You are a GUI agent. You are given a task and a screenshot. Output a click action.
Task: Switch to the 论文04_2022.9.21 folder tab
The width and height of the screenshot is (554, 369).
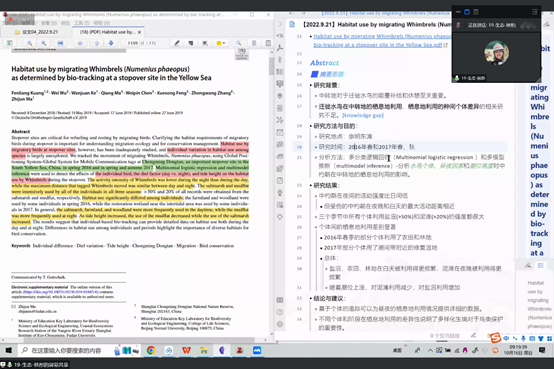point(37,32)
